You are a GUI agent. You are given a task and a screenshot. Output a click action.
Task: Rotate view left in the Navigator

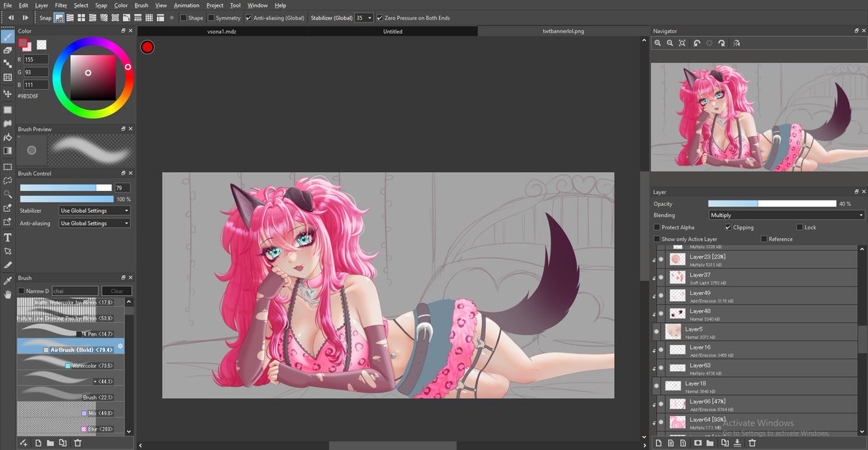click(x=697, y=43)
